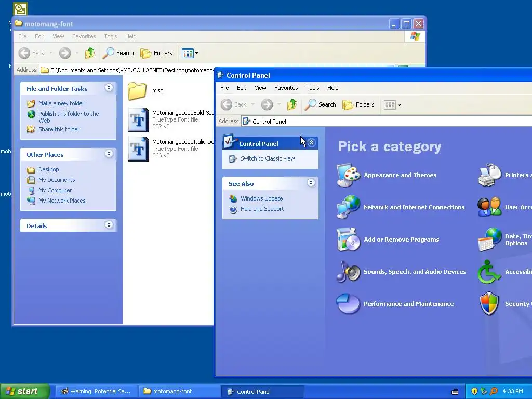Screen dimensions: 532x399
Task: Click keyboard icon on taskbar
Action: pos(455,392)
